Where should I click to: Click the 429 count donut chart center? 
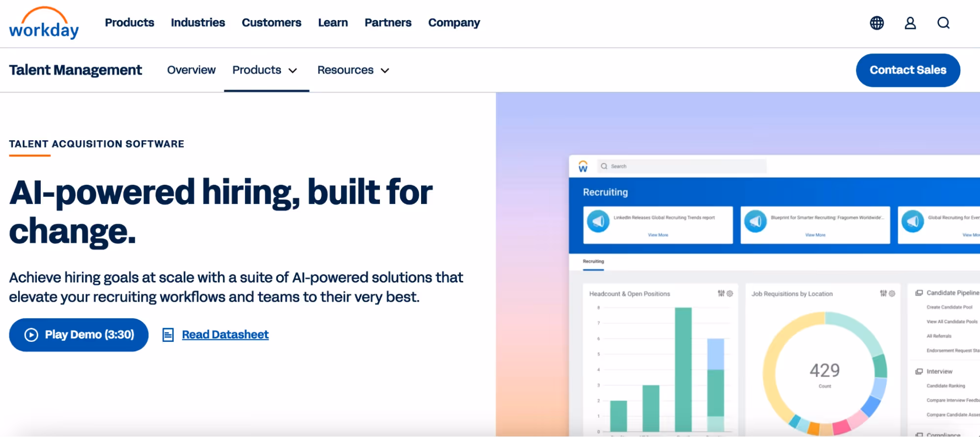(x=825, y=373)
